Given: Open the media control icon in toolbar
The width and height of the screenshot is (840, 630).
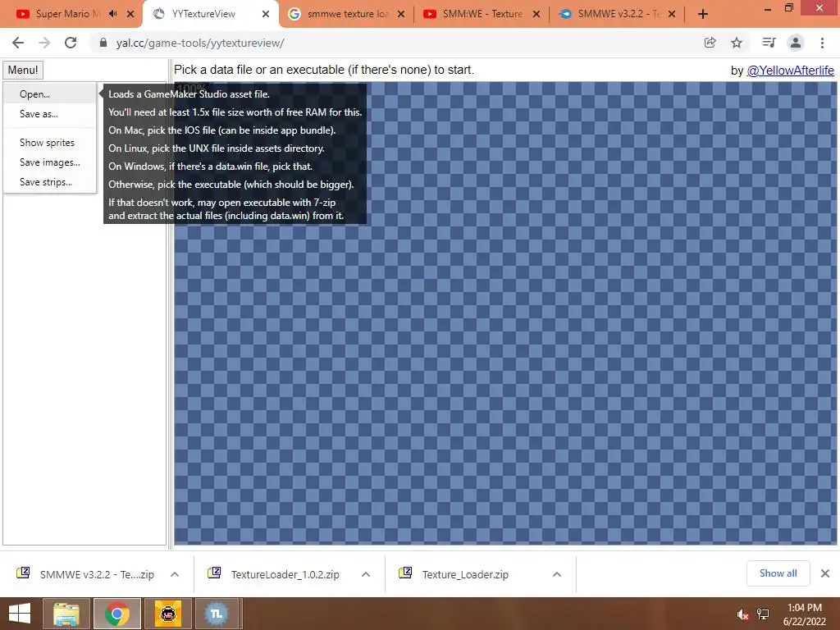Looking at the screenshot, I should coord(769,43).
